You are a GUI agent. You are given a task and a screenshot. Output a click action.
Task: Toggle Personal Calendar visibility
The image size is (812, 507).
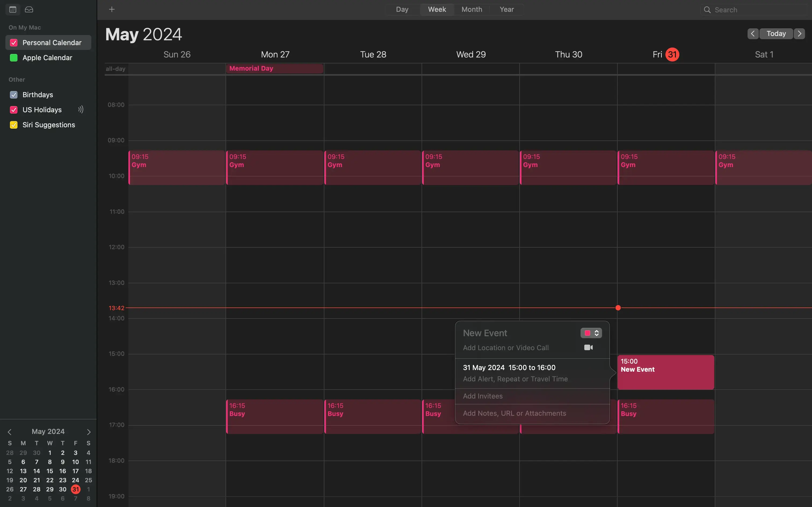[13, 43]
